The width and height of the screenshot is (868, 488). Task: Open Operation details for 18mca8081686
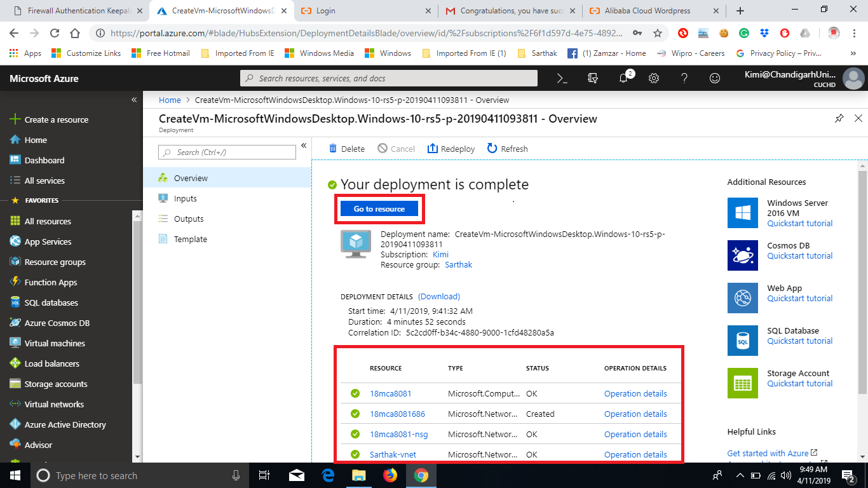click(x=635, y=414)
